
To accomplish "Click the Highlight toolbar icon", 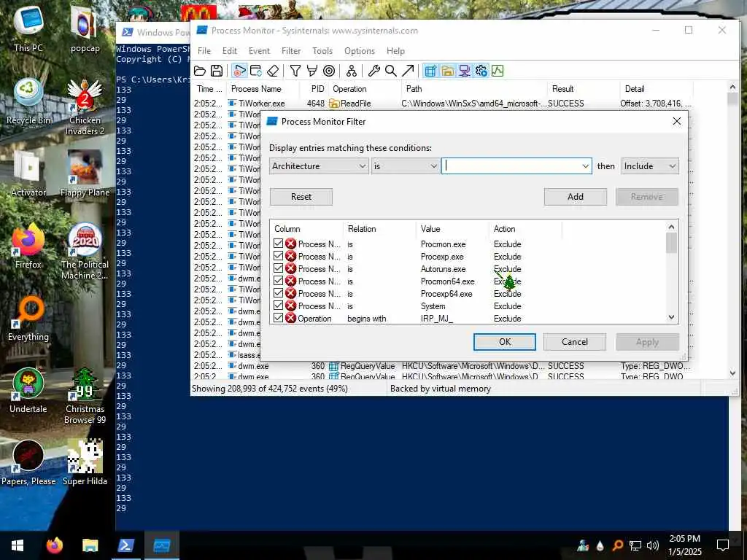I will pos(312,71).
